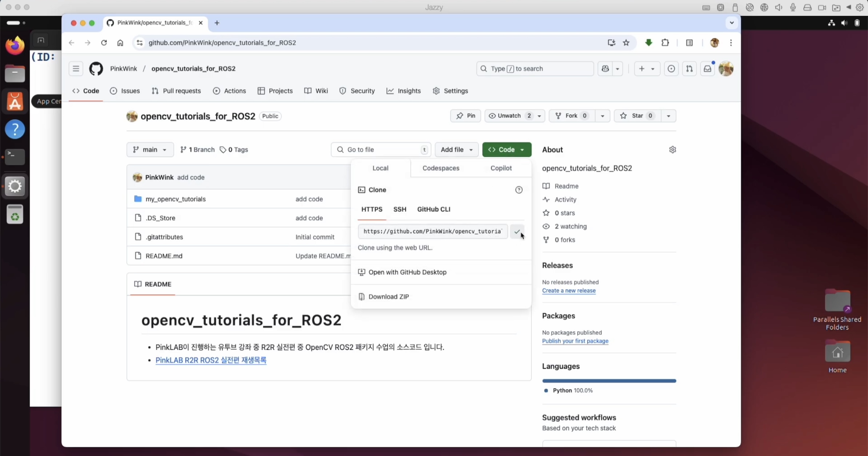Open the hamburger navigation menu
Image resolution: width=868 pixels, height=456 pixels.
coord(76,69)
